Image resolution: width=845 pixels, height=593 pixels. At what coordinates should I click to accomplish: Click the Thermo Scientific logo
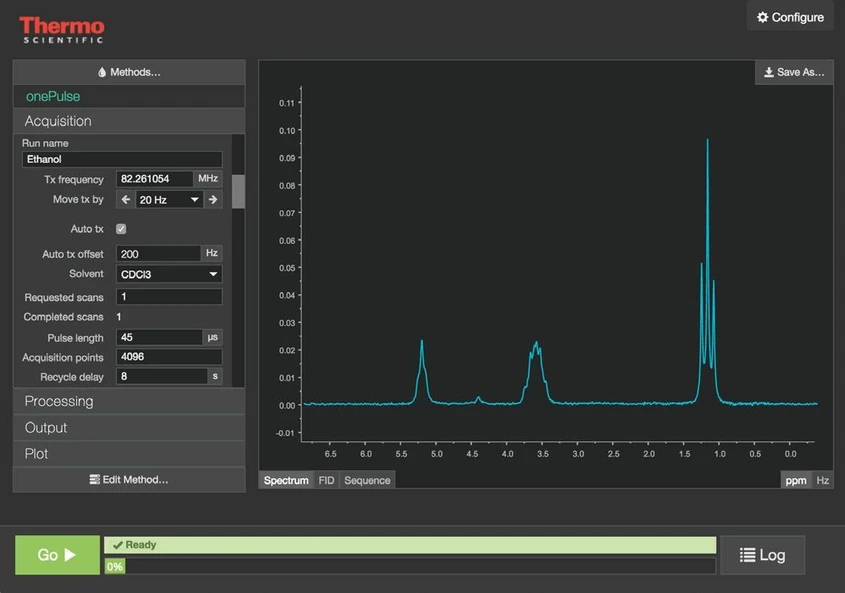(x=61, y=30)
